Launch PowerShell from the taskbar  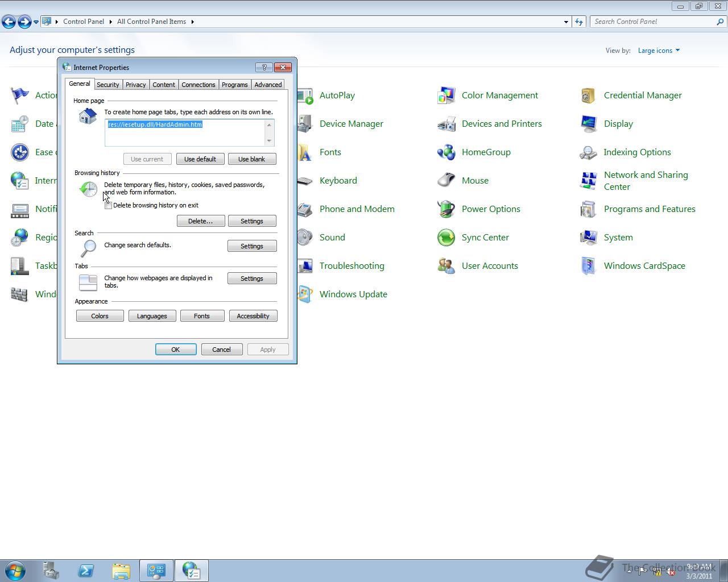click(x=86, y=571)
